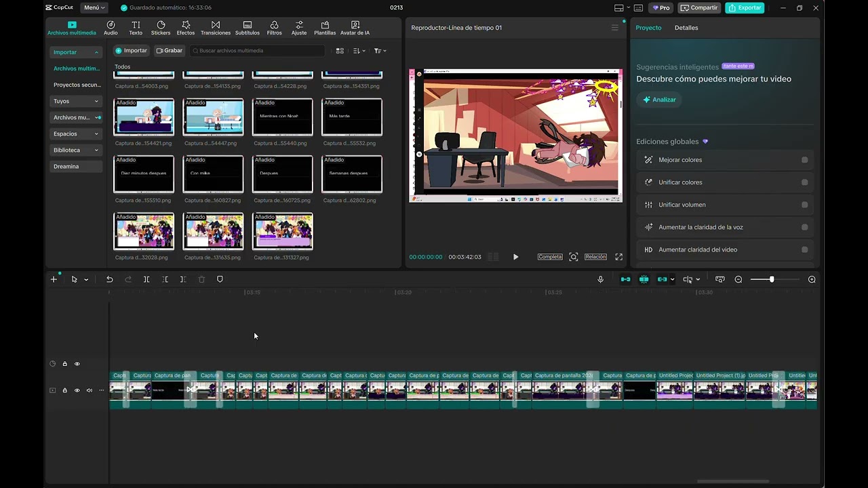
Task: Lock the main video track
Action: 65,390
